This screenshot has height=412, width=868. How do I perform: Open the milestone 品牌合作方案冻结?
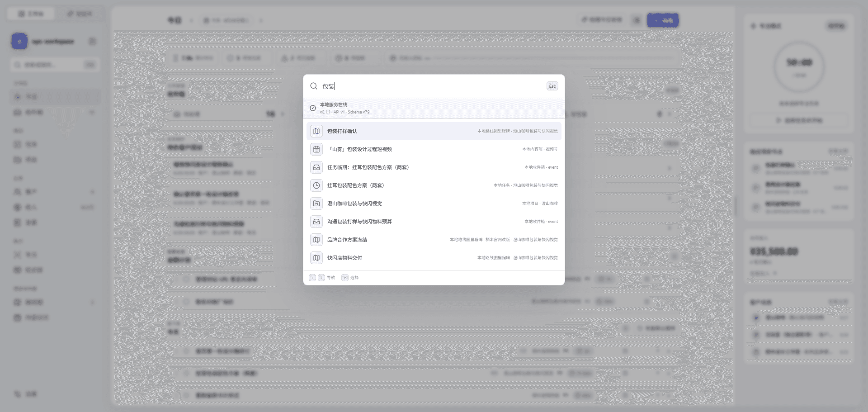pyautogui.click(x=434, y=240)
